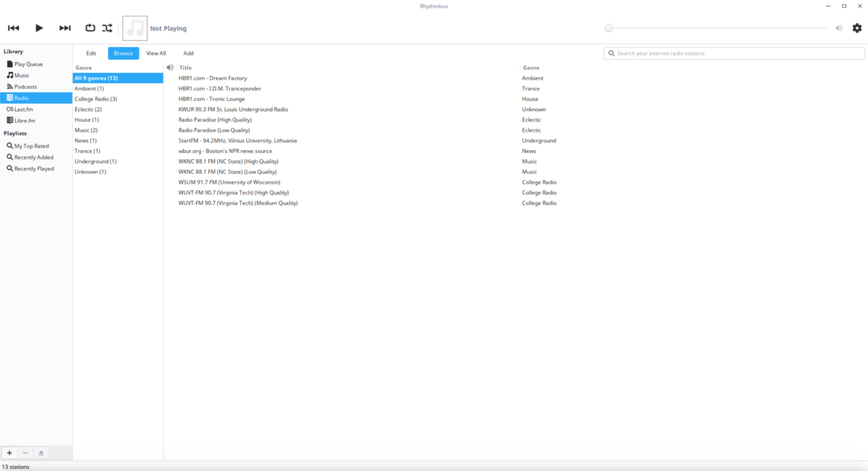Image resolution: width=868 pixels, height=471 pixels.
Task: Select Radio in the Library sidebar
Action: pyautogui.click(x=36, y=98)
